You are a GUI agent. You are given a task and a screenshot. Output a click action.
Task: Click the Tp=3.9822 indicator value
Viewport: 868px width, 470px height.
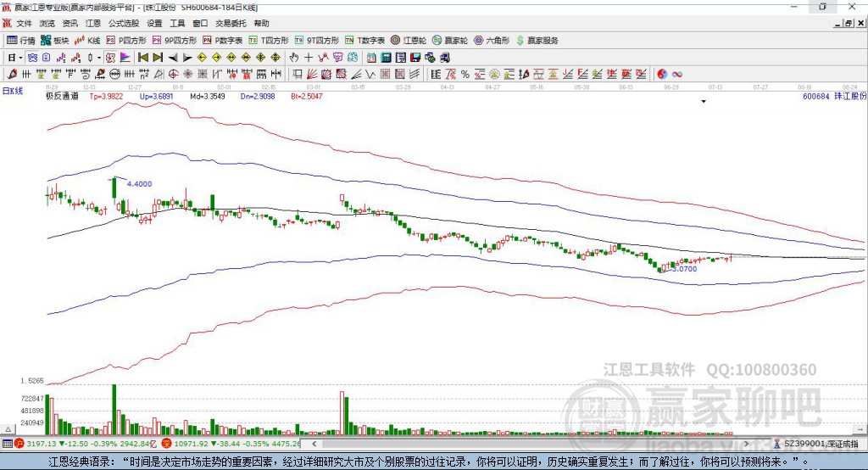[x=106, y=96]
